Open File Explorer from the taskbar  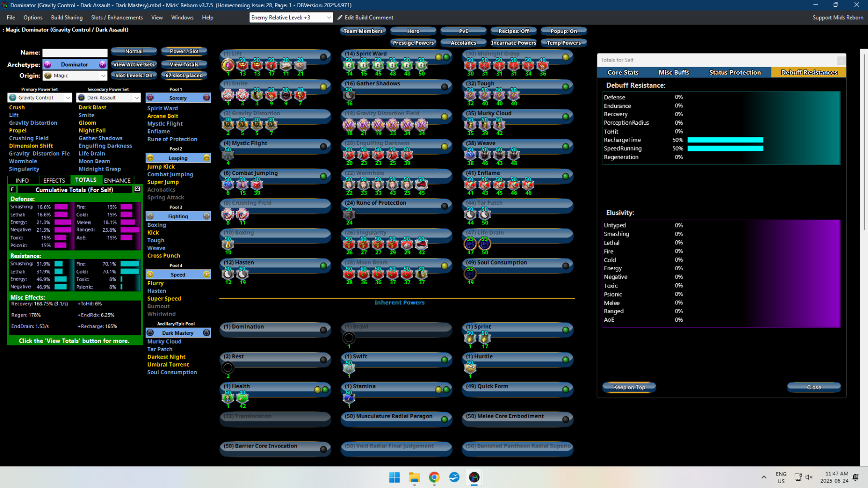pyautogui.click(x=414, y=477)
